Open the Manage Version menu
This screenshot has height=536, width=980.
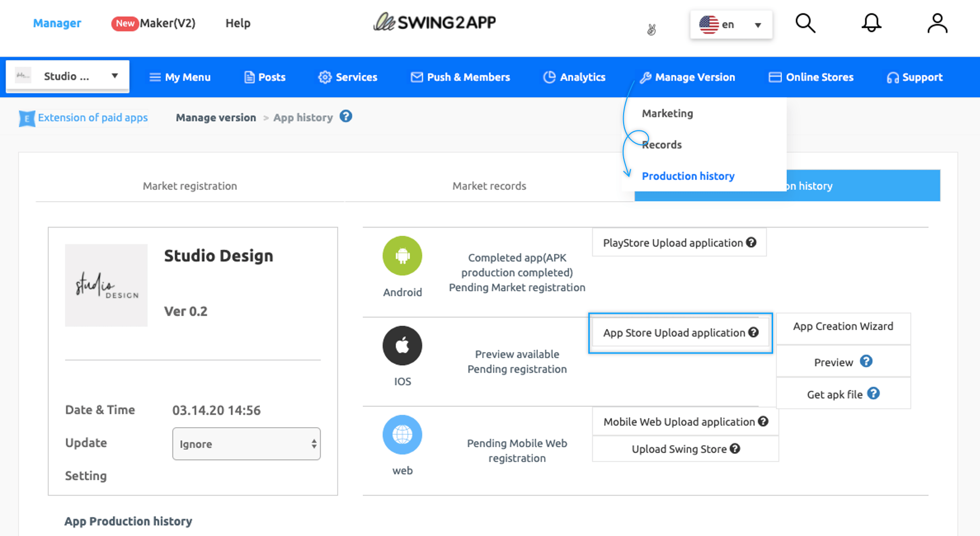687,77
